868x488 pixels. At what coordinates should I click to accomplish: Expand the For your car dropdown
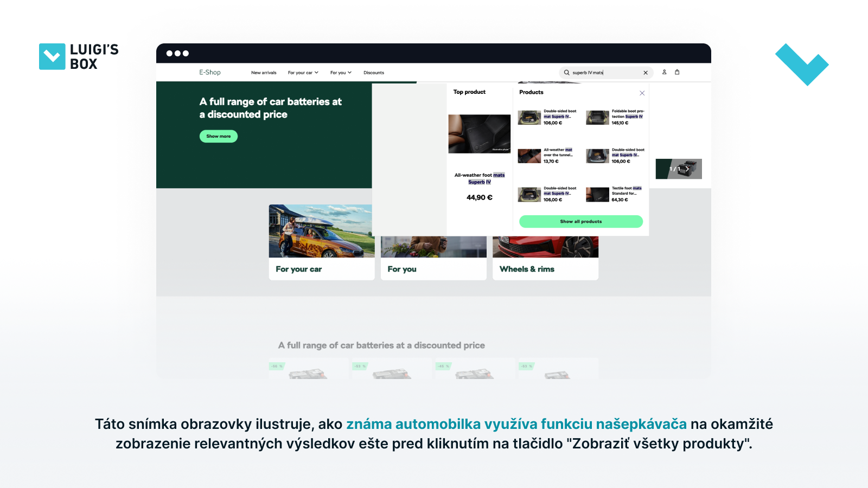click(x=303, y=73)
